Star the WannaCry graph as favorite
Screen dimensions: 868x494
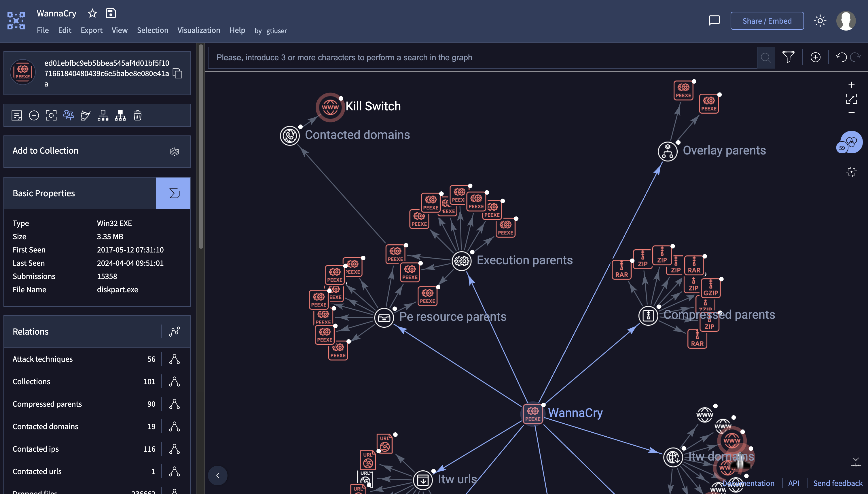pos(92,13)
